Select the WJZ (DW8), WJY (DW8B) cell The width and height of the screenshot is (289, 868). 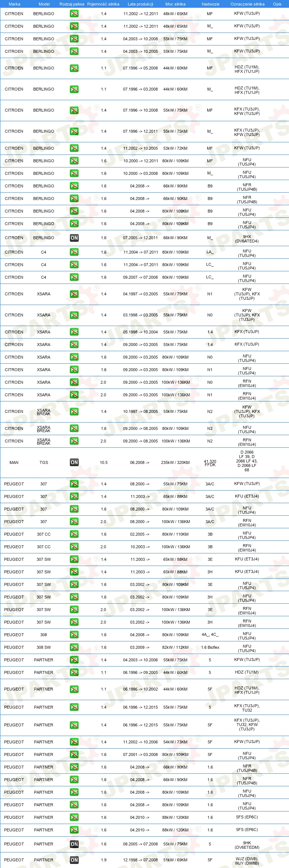[247, 861]
